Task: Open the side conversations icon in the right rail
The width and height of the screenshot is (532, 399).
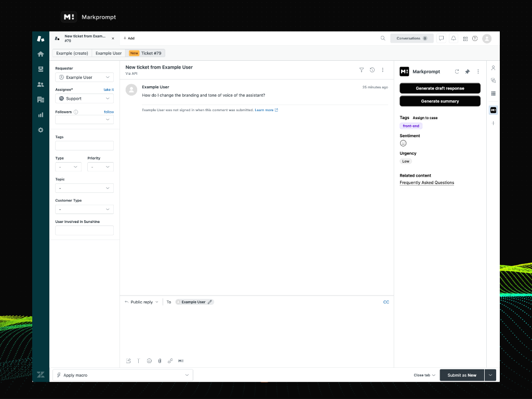Action: click(494, 81)
